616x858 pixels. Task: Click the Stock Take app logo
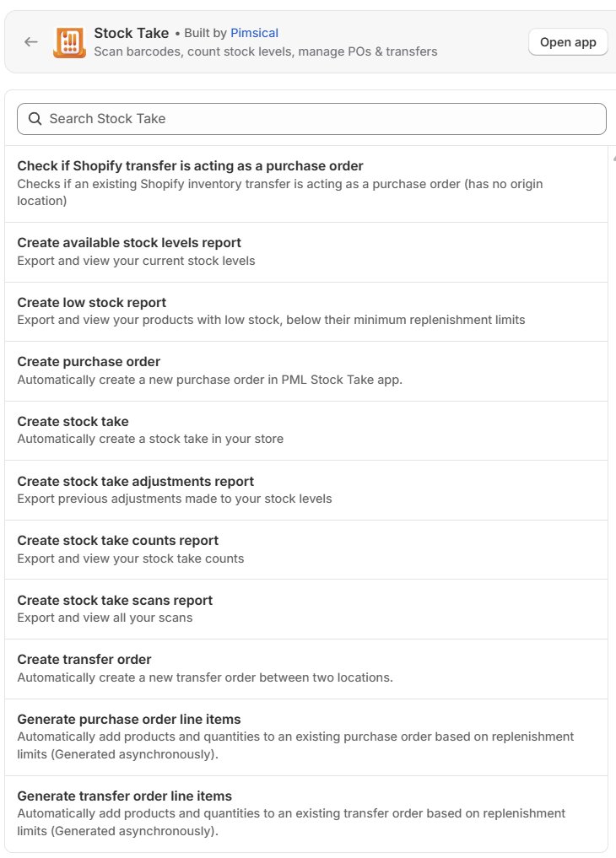pyautogui.click(x=69, y=42)
